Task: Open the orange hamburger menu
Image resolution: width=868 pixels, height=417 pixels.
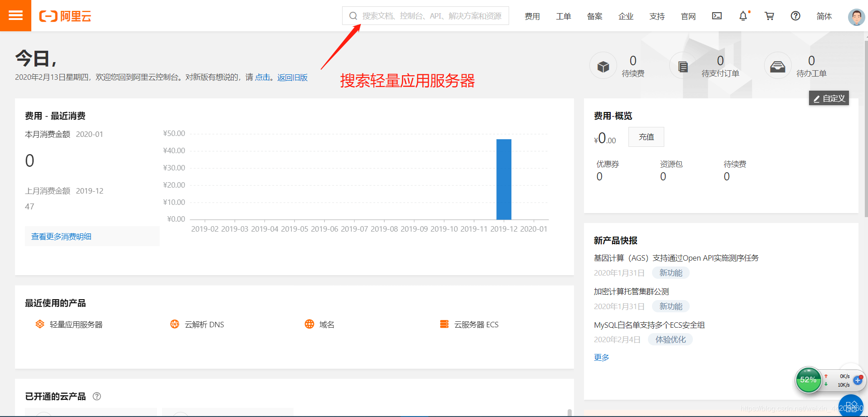Action: coord(15,15)
